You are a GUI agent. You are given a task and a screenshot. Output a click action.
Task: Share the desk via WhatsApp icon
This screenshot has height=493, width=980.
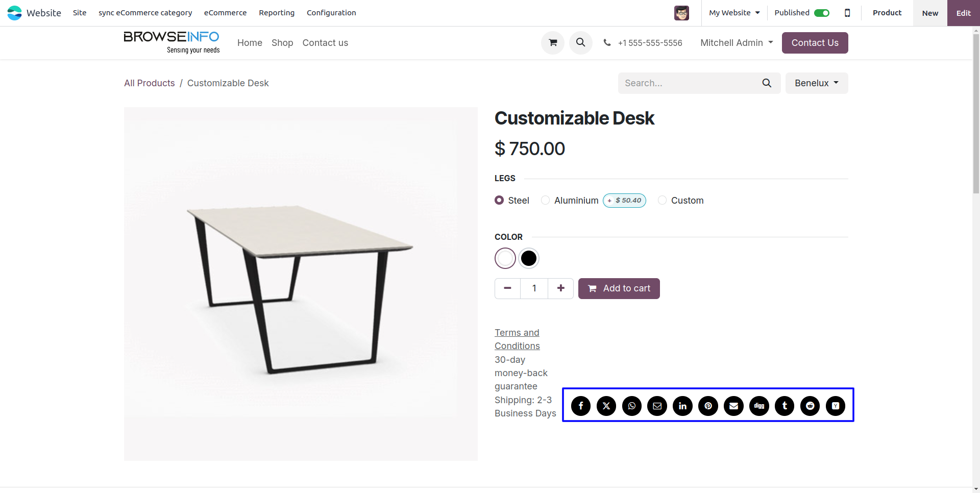point(632,406)
